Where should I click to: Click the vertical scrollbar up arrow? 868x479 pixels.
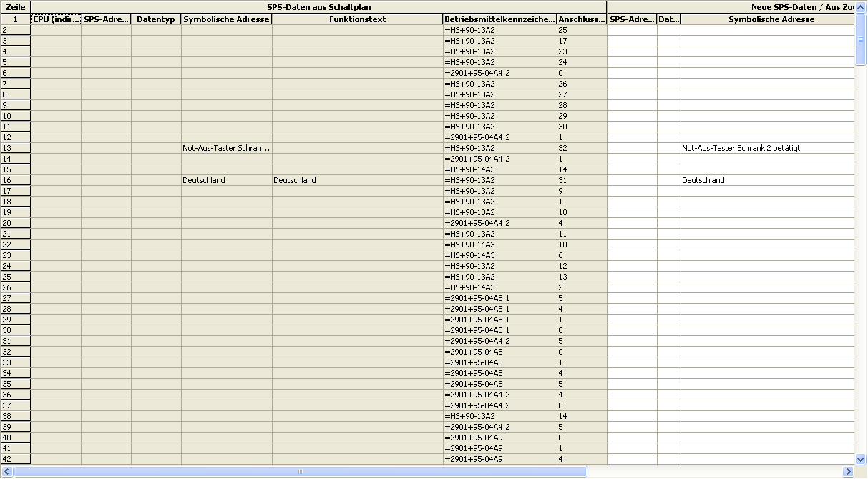(861, 6)
